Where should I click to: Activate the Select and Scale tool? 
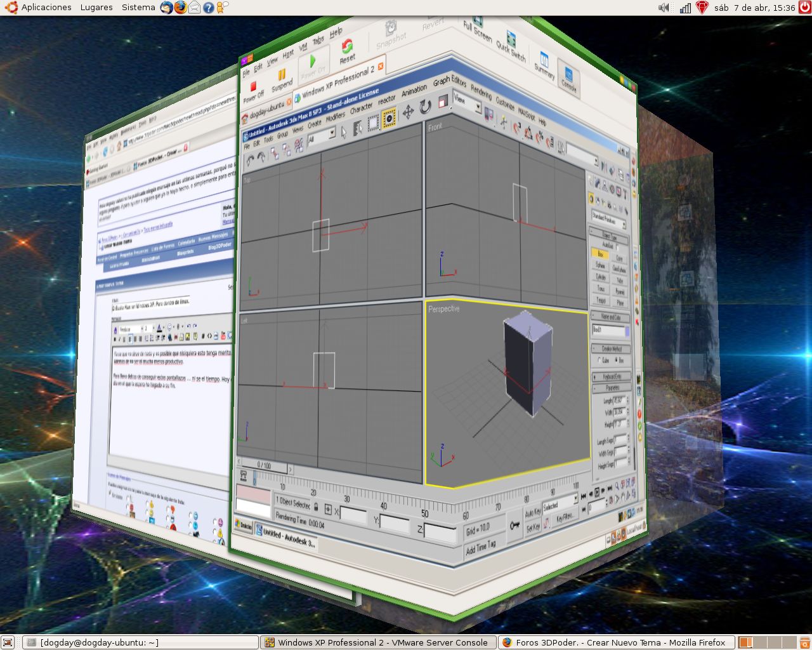(443, 101)
